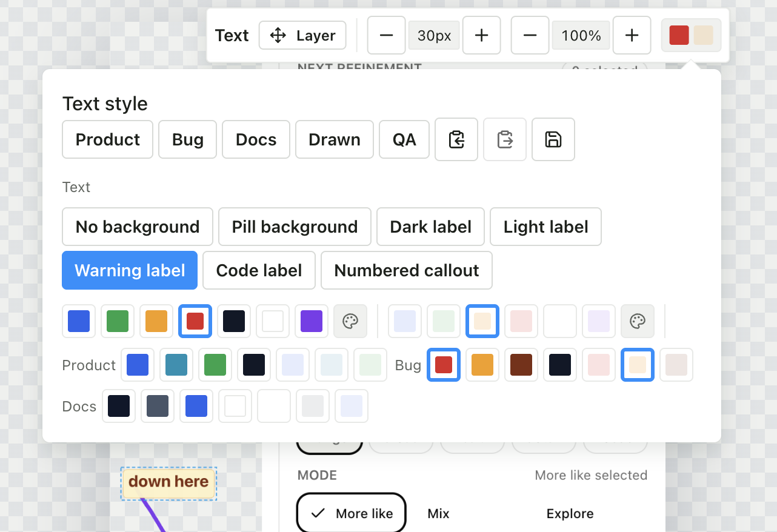The image size is (777, 532).
Task: Click the Layer move button in toolbar
Action: [302, 36]
